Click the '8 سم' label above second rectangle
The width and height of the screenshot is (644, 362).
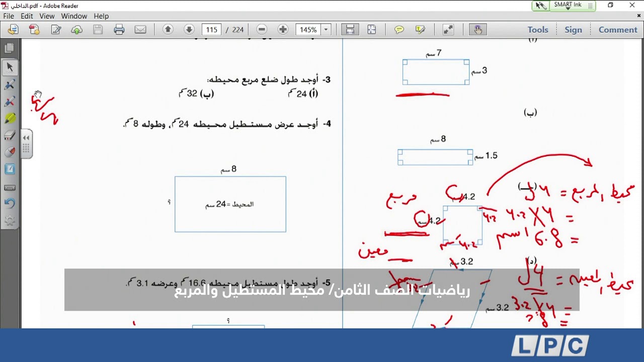(438, 139)
